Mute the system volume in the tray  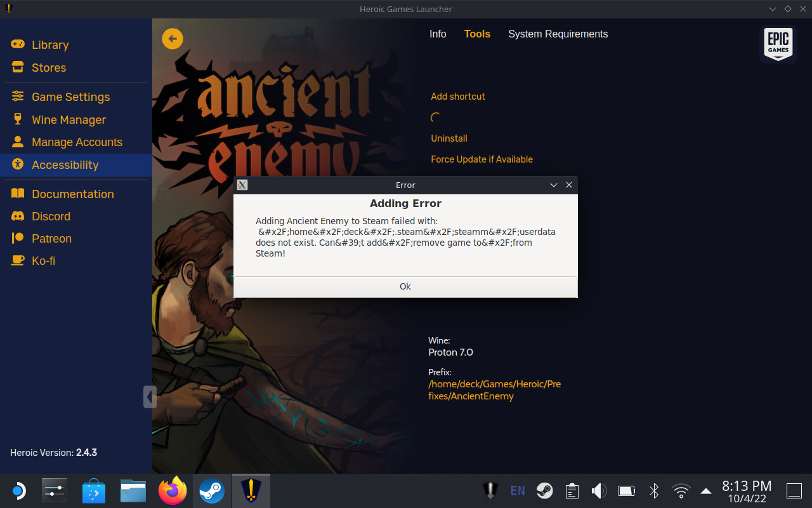click(x=599, y=490)
